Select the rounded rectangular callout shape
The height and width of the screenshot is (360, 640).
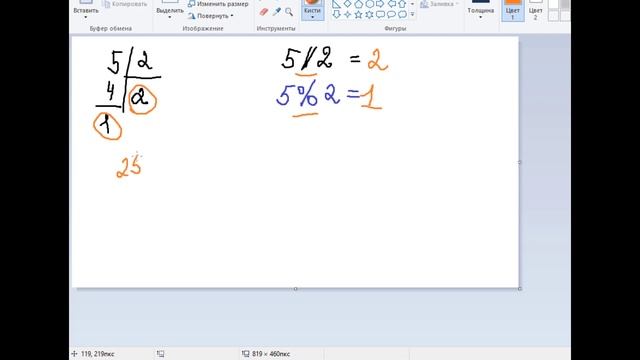[x=380, y=15]
